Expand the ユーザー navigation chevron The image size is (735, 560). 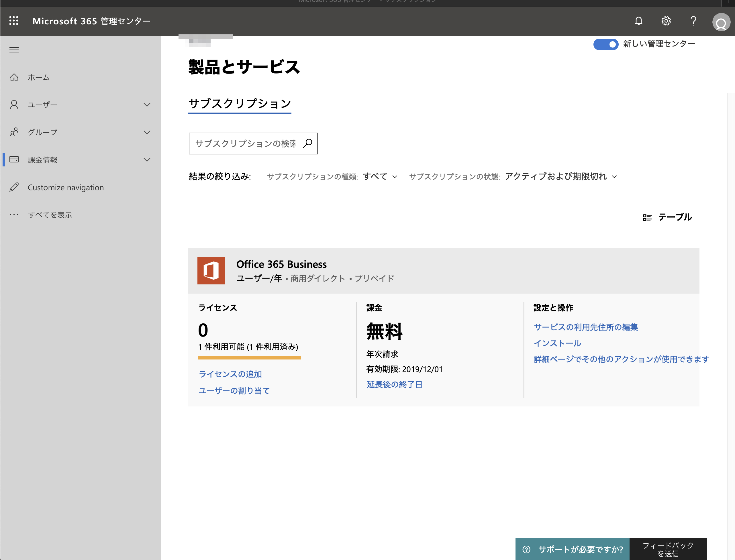[x=147, y=105]
